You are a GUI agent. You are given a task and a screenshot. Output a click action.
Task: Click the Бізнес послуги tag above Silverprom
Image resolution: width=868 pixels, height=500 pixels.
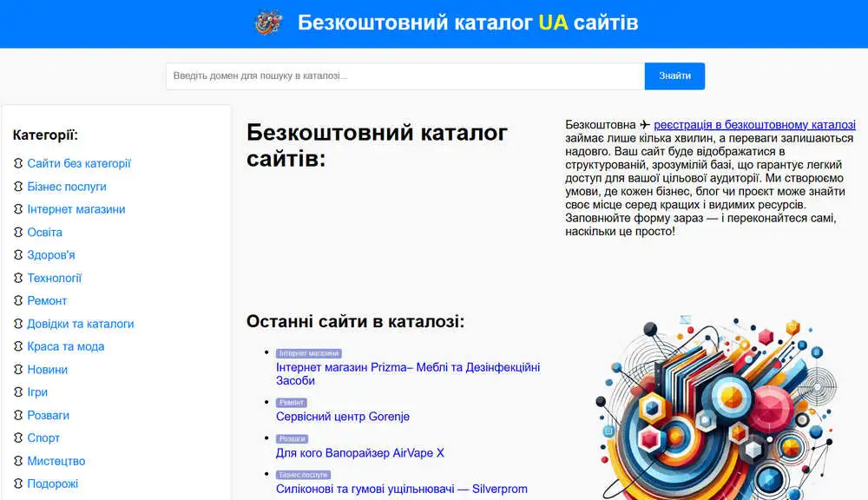(303, 475)
